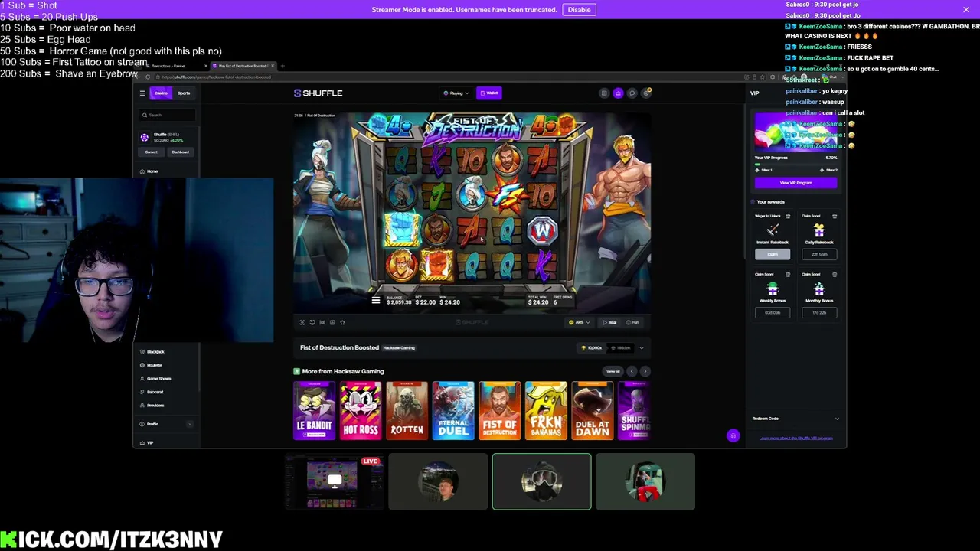Click the fullscreen icon below the game
The image size is (980, 551).
(302, 322)
